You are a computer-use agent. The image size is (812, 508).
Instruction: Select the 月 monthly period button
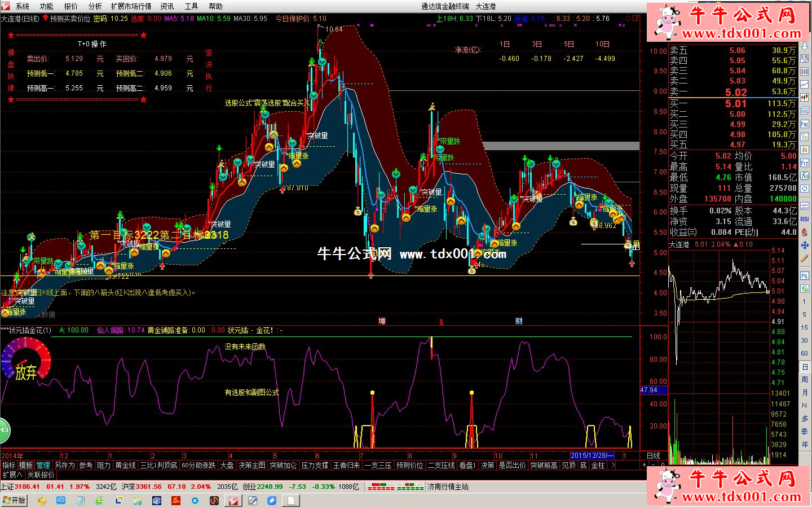click(x=805, y=392)
